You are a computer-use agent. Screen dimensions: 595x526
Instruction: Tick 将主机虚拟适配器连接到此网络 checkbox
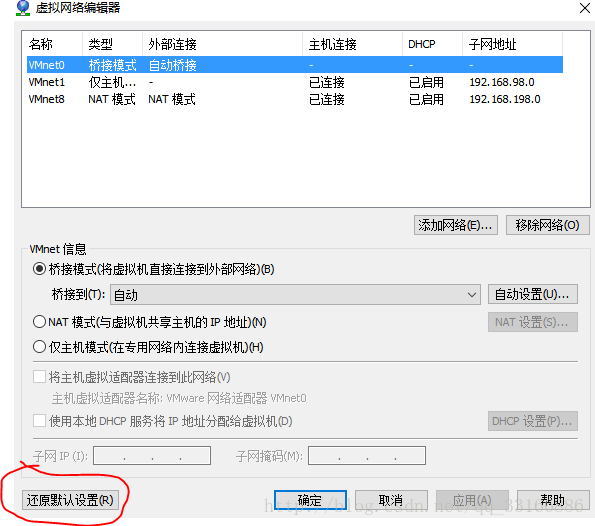coord(39,377)
